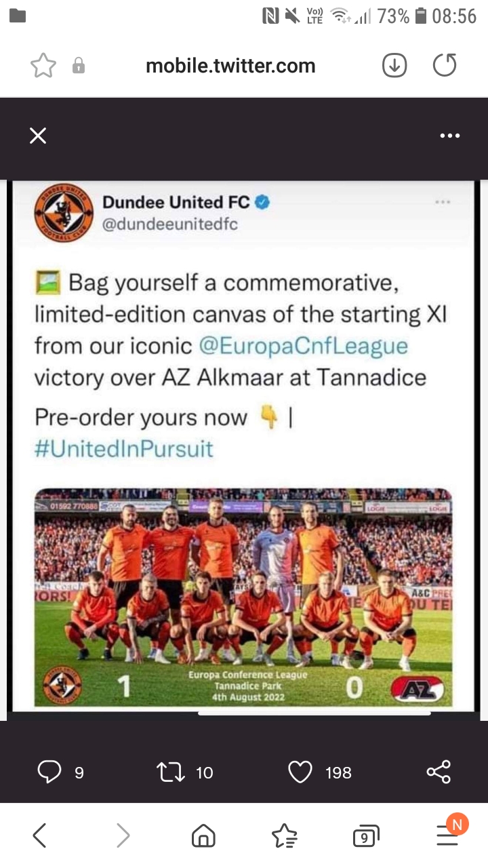Bookmark page with the star icon
488x868 pixels.
pos(43,66)
